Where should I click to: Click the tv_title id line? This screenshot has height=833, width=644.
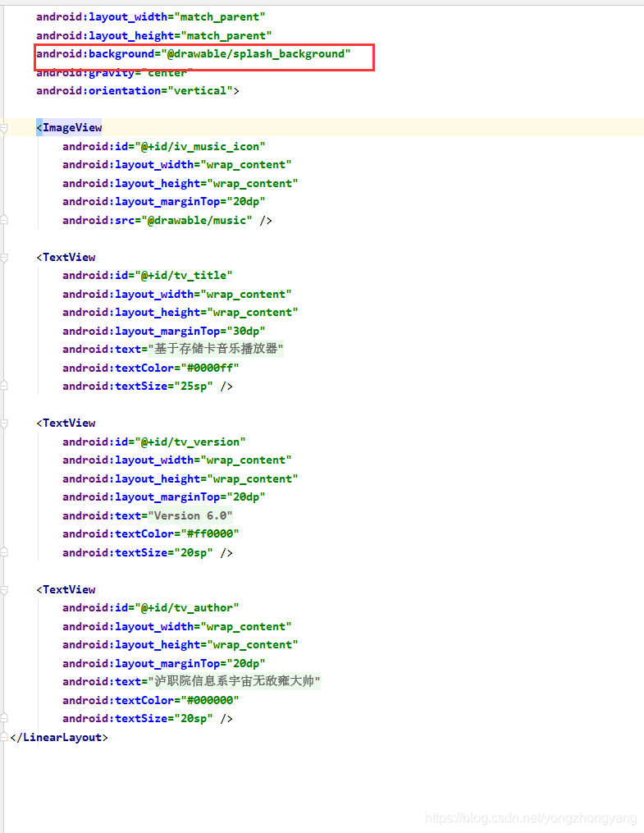[147, 275]
